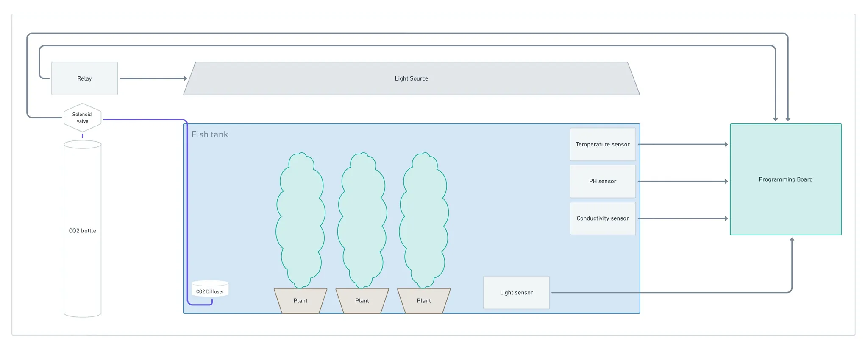The height and width of the screenshot is (350, 868).
Task: Click the CO2 bottle cylinder
Action: (x=82, y=230)
